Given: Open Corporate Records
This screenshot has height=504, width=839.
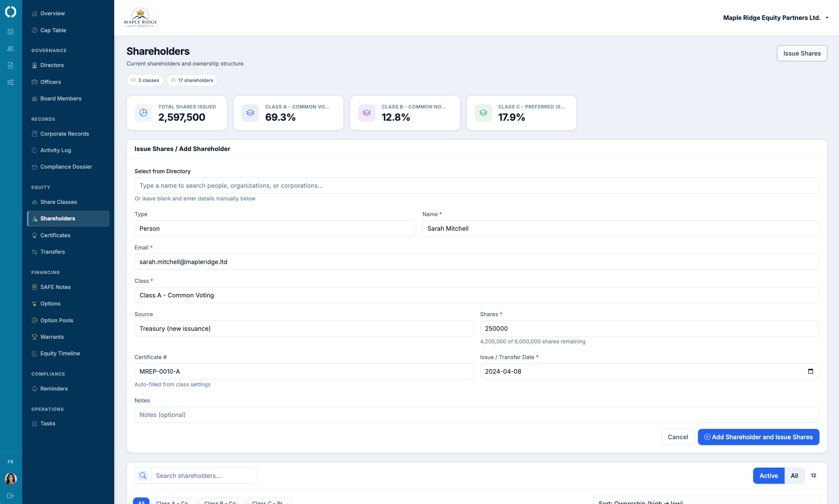Looking at the screenshot, I should [x=68, y=134].
